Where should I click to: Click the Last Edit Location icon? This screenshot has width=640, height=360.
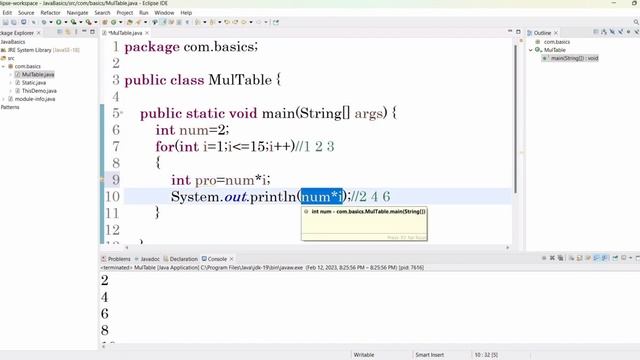227,22
